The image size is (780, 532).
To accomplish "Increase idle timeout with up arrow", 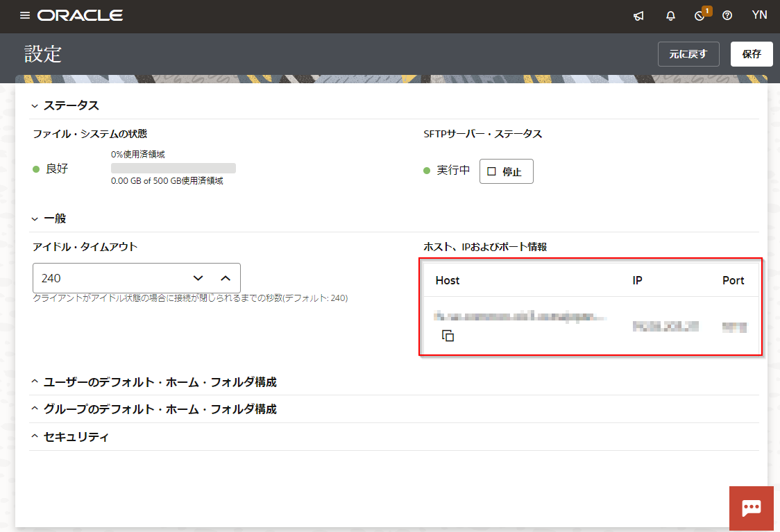I will (x=225, y=278).
